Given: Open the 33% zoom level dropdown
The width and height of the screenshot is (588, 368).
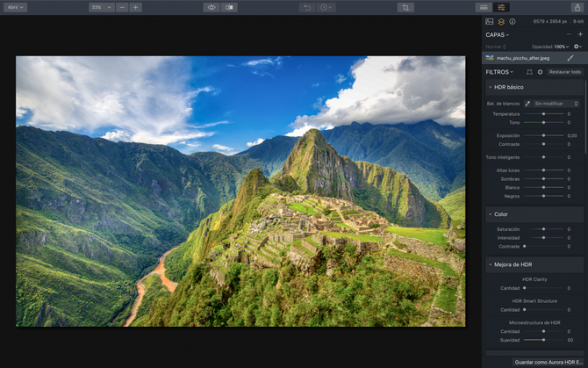Looking at the screenshot, I should pyautogui.click(x=102, y=7).
